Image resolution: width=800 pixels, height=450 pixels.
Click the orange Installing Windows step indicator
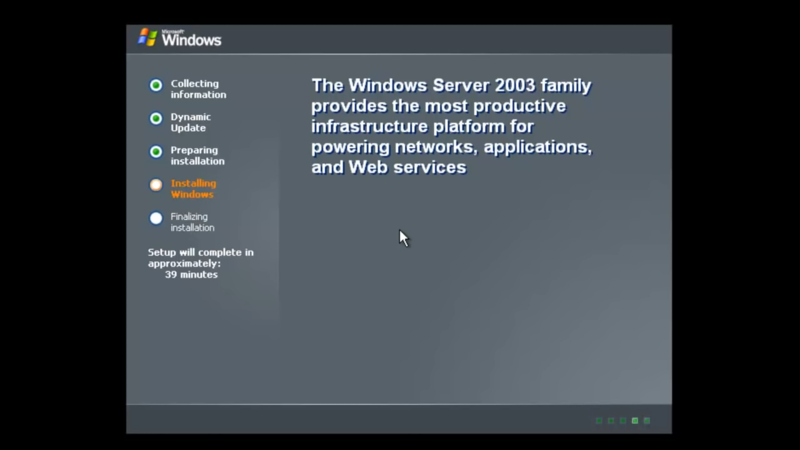coord(156,185)
